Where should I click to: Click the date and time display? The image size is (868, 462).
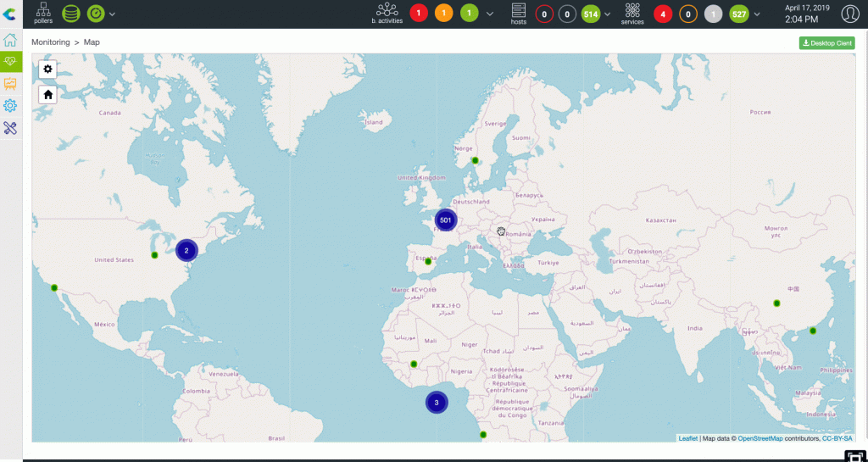[x=809, y=14]
